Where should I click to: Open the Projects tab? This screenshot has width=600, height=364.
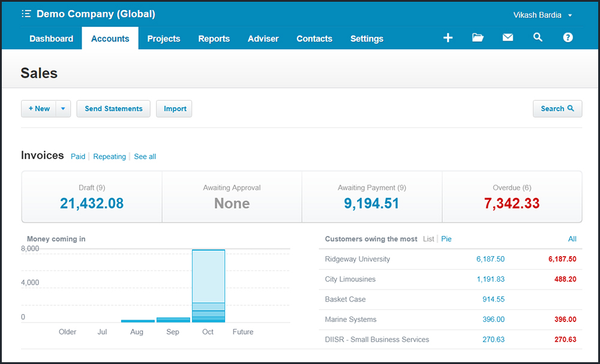(164, 38)
